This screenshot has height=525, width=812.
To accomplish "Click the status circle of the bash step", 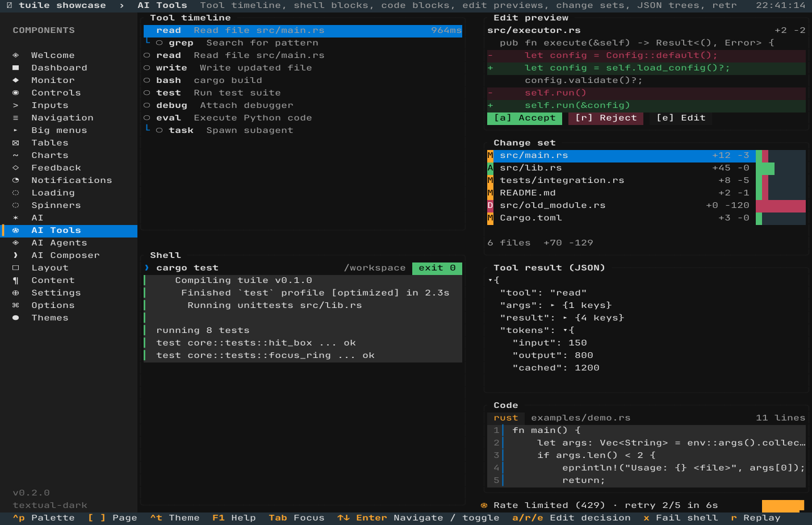I will coord(147,80).
